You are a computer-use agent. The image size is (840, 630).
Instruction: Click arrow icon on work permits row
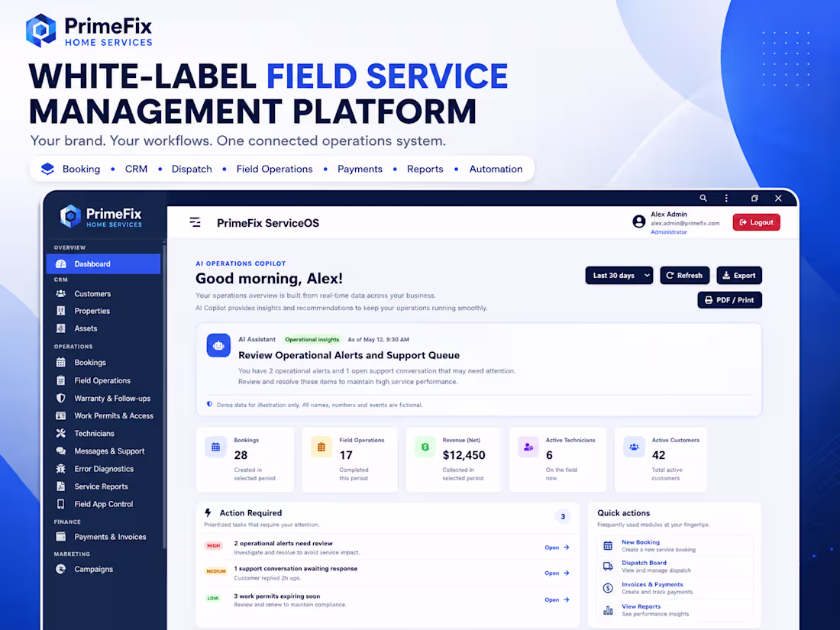(567, 600)
